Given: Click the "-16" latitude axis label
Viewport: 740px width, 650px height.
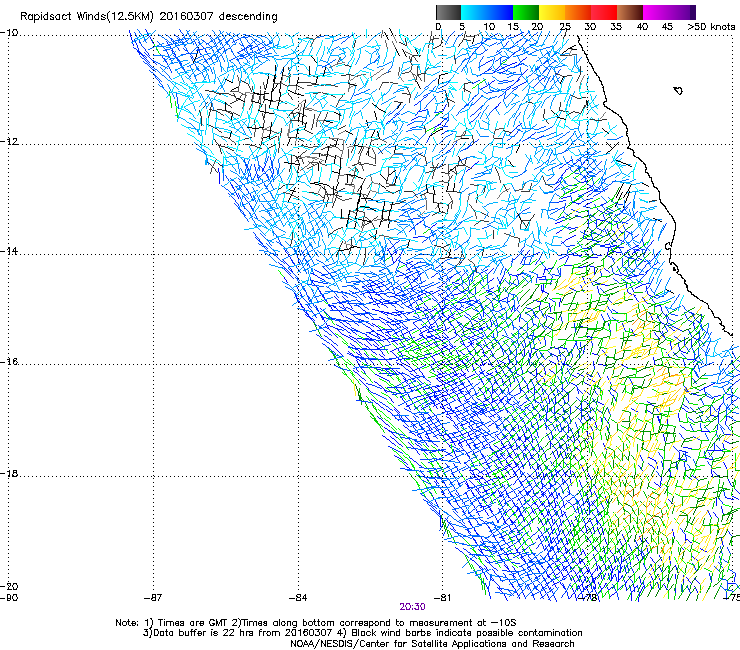Looking at the screenshot, I should pos(9,362).
